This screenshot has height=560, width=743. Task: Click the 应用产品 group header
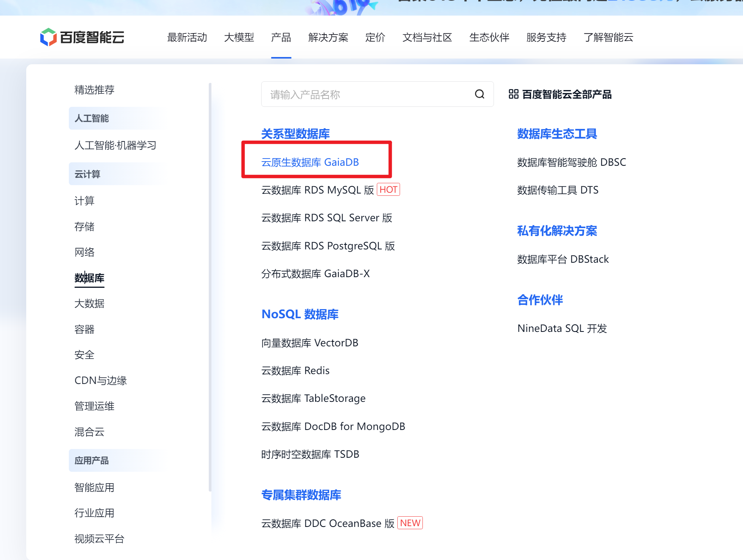tap(118, 460)
